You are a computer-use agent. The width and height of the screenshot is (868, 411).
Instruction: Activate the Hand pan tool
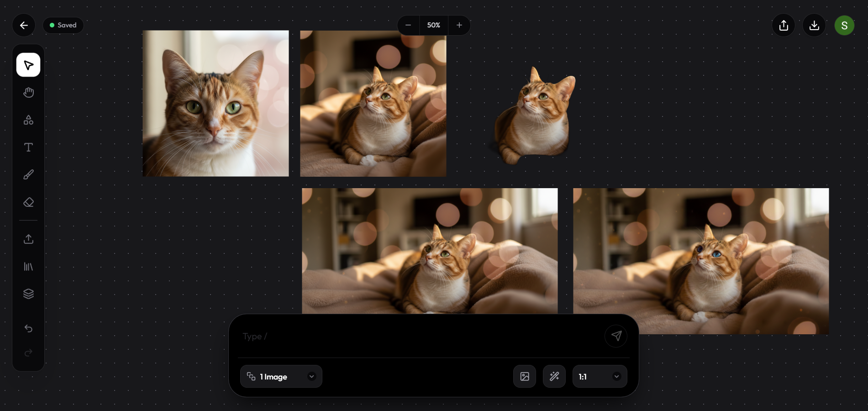[x=28, y=92]
